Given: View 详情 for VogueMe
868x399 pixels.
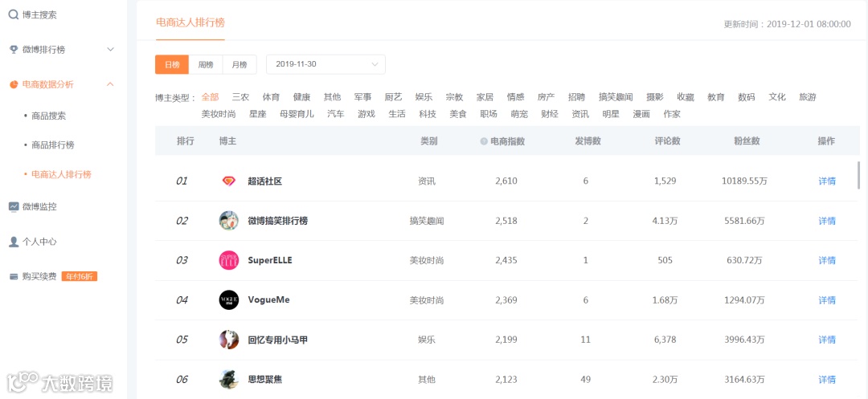Looking at the screenshot, I should [827, 300].
